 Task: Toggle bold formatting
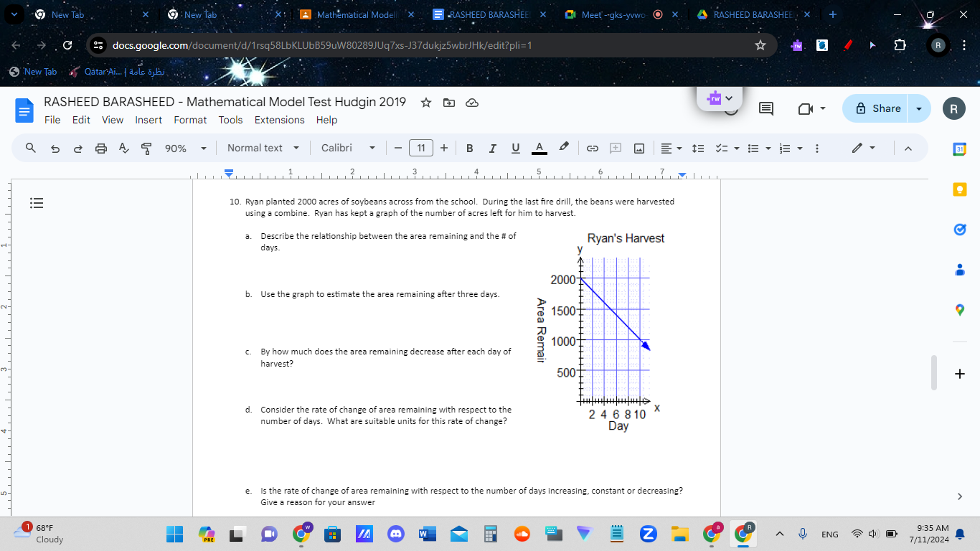(469, 148)
